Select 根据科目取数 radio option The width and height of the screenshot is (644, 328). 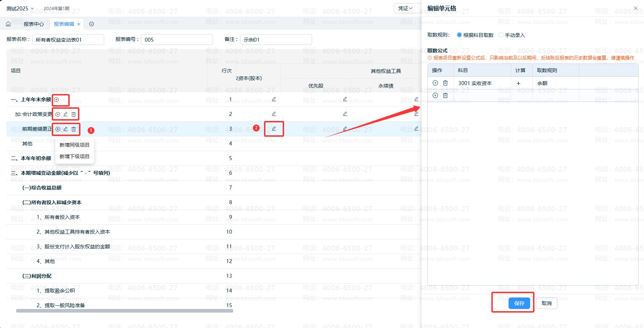click(459, 35)
